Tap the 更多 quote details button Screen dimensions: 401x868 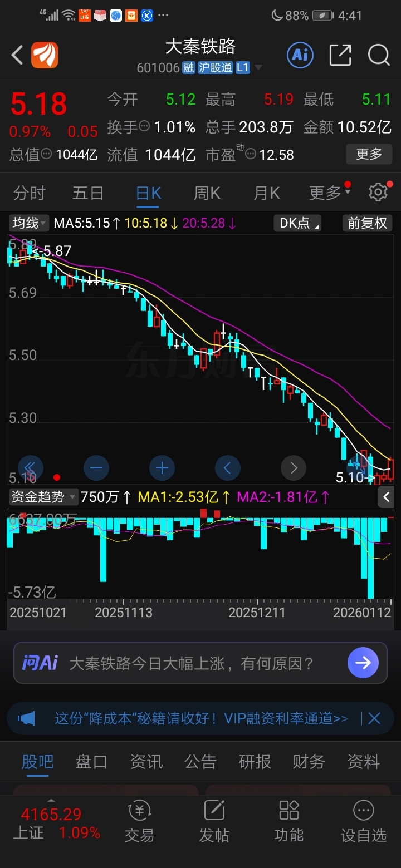click(369, 154)
